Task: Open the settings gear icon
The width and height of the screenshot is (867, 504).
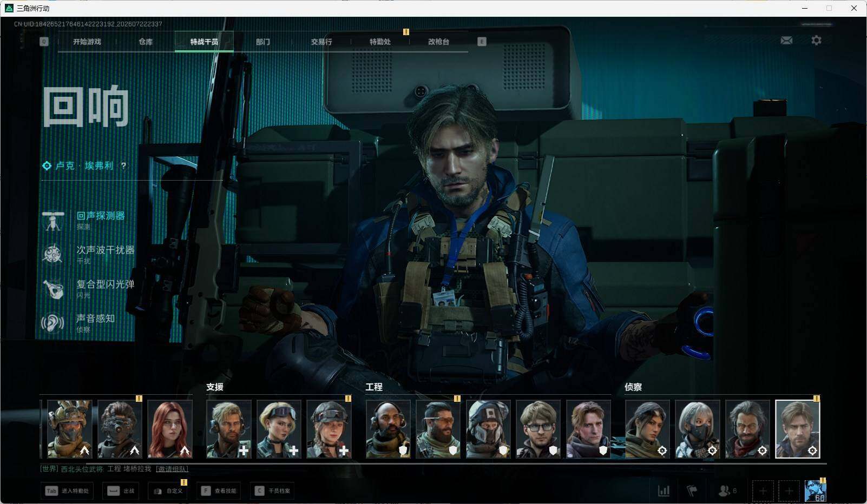Action: tap(816, 40)
